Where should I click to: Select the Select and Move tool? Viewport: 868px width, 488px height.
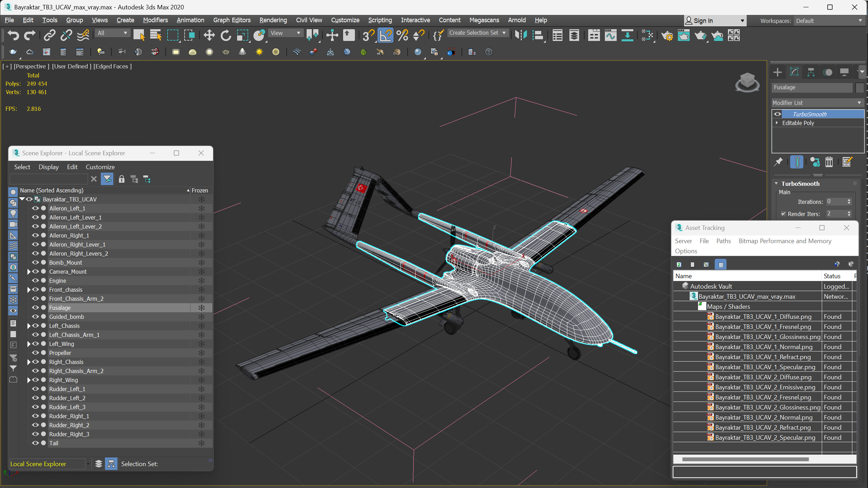[x=209, y=35]
